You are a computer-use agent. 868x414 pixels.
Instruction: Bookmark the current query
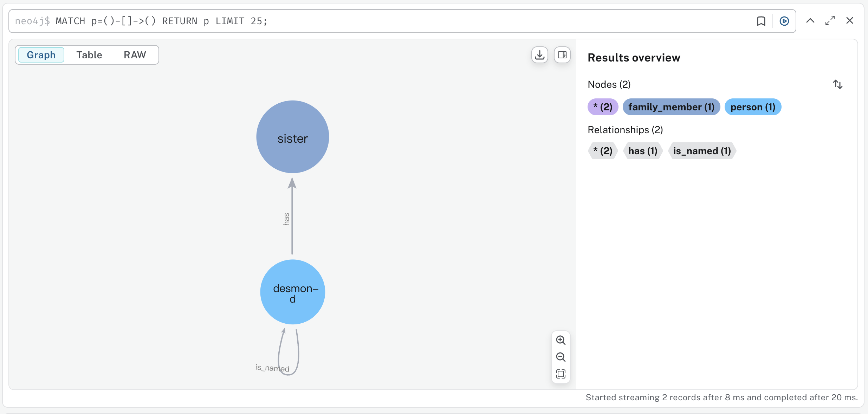761,21
